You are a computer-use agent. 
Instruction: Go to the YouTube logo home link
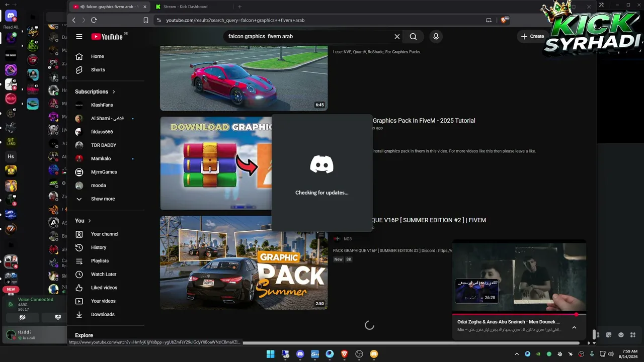[x=107, y=36]
